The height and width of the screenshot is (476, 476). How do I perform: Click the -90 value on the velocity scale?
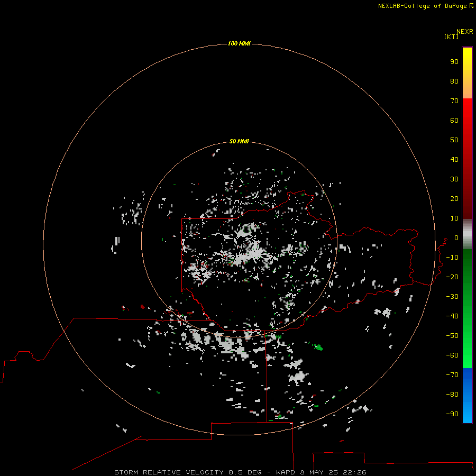tap(452, 414)
